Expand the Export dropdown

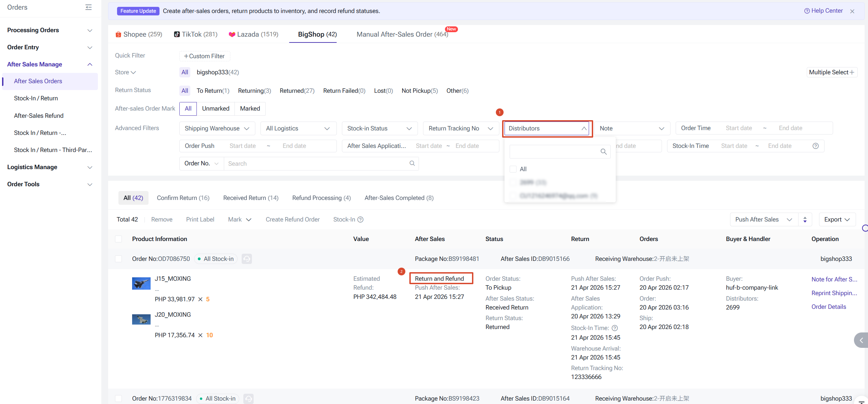point(837,219)
